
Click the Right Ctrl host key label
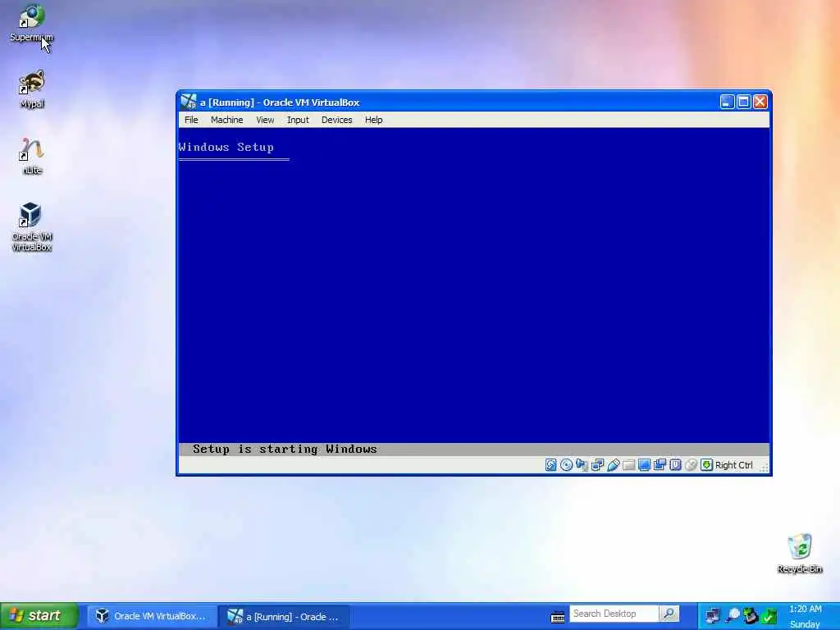pyautogui.click(x=734, y=465)
